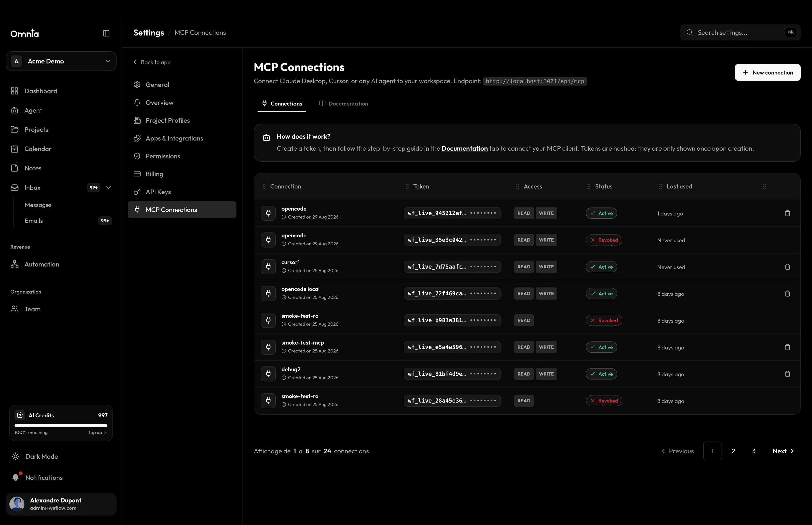Click Back to app

click(152, 62)
